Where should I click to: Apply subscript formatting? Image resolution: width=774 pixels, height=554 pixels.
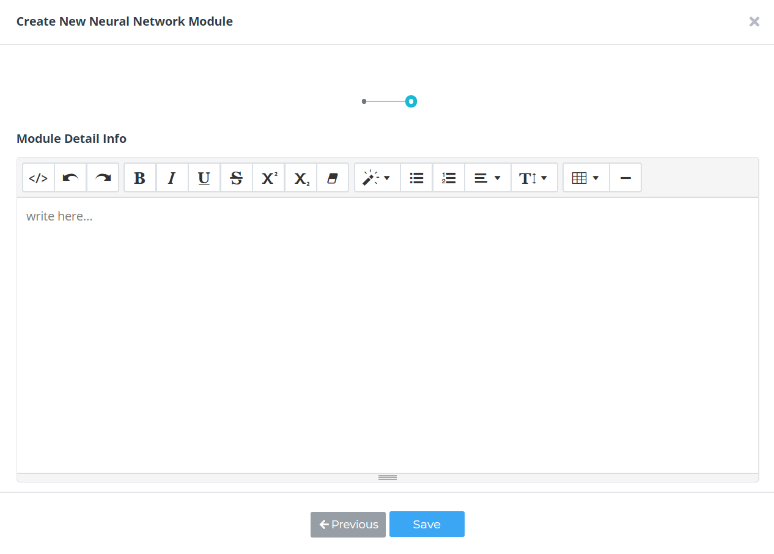[x=301, y=178]
